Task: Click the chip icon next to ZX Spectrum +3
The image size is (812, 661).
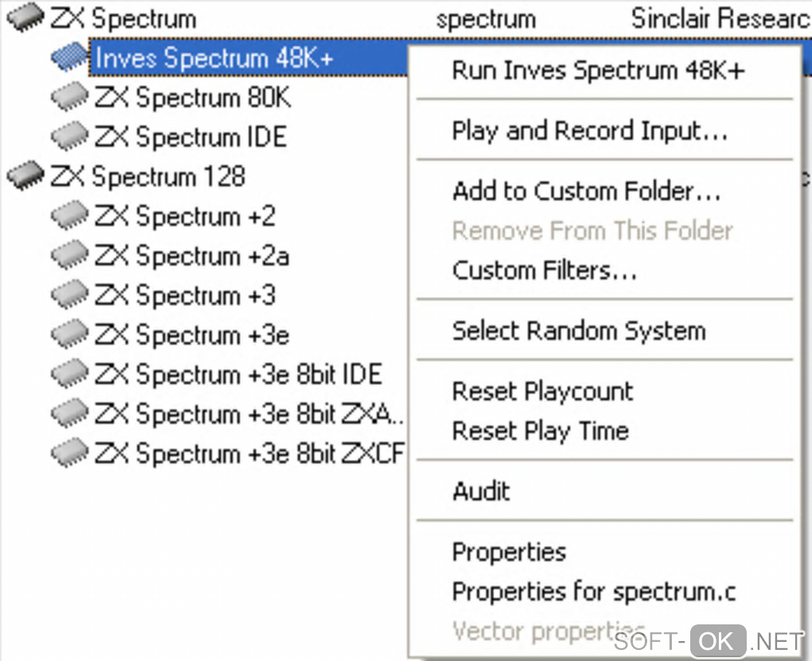Action: click(x=70, y=295)
